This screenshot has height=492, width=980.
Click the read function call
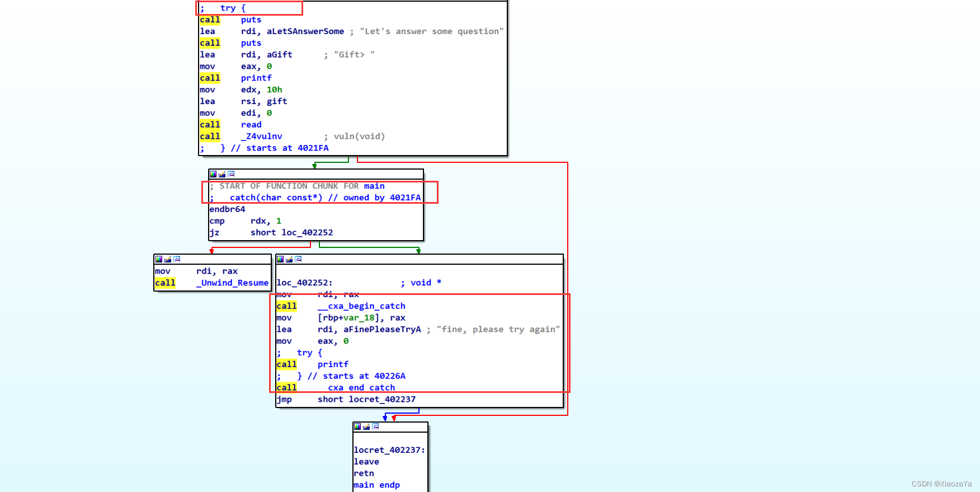point(251,125)
